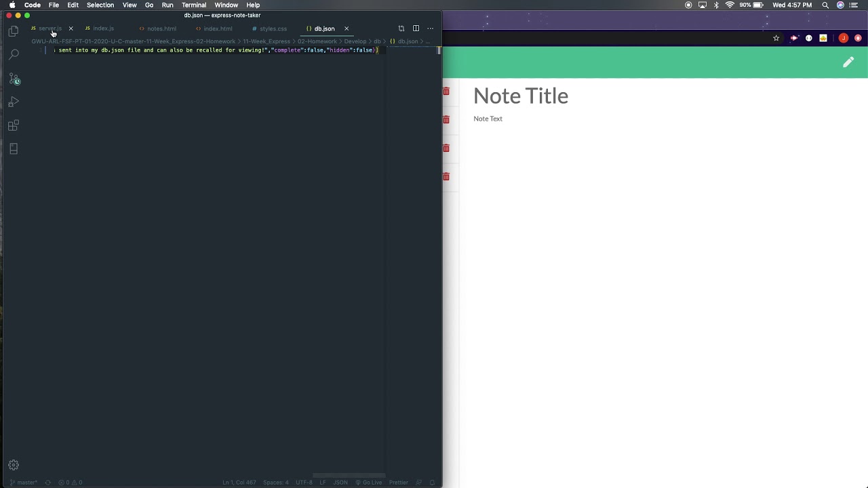Click the 11-Week_Express breadcrumb segment

(x=267, y=41)
